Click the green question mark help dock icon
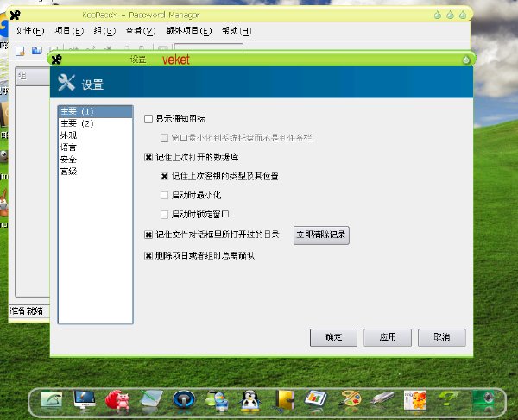 447,398
